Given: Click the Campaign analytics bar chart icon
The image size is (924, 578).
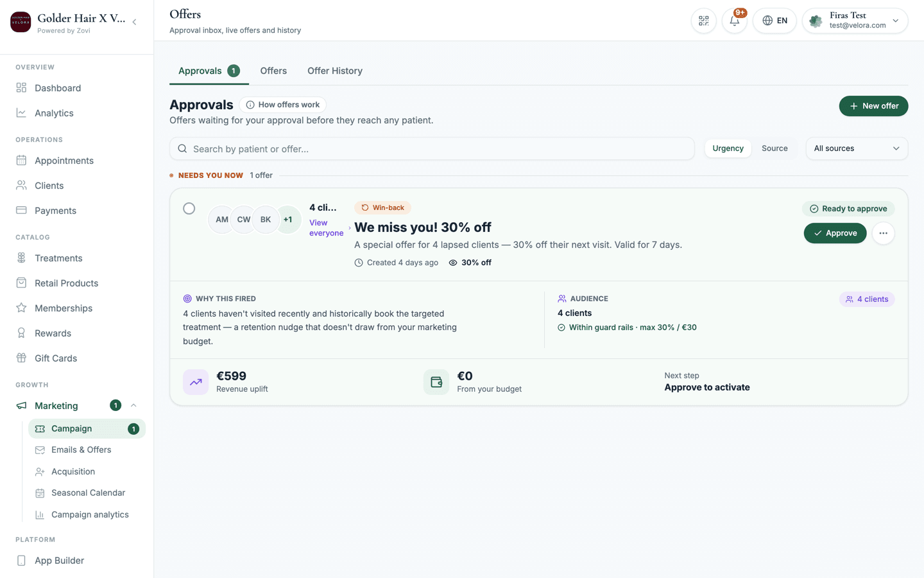Looking at the screenshot, I should [x=40, y=514].
